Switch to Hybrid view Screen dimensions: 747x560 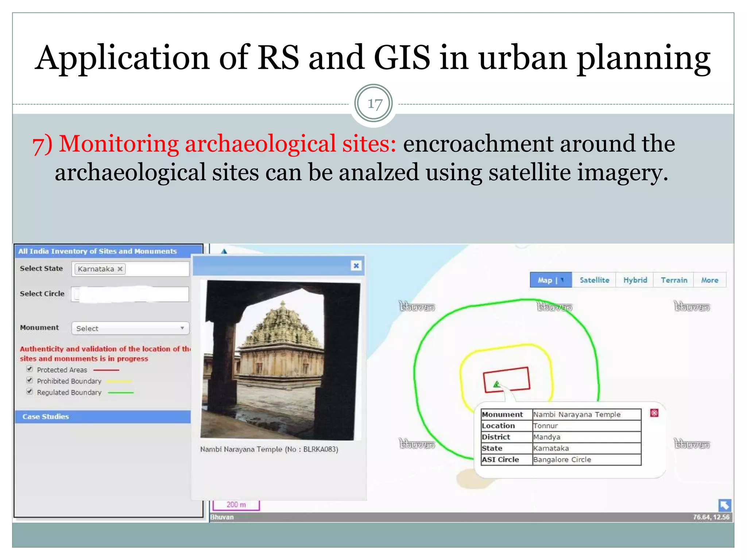[635, 280]
